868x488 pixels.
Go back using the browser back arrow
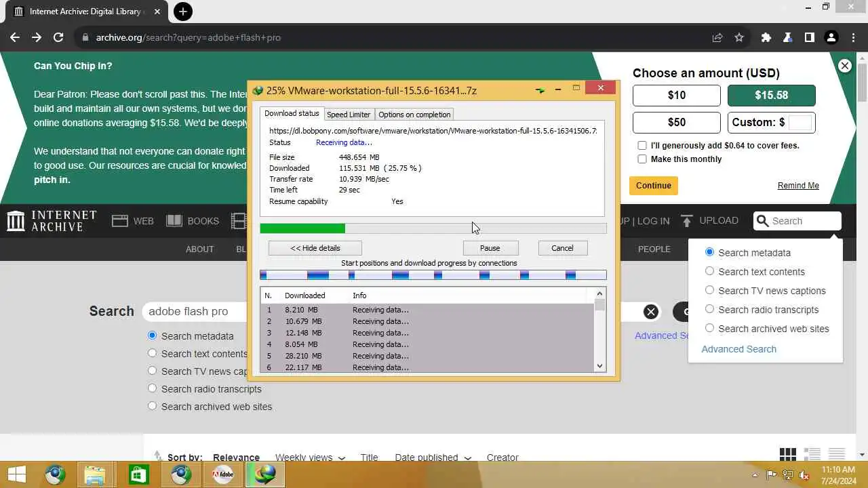[x=15, y=38]
